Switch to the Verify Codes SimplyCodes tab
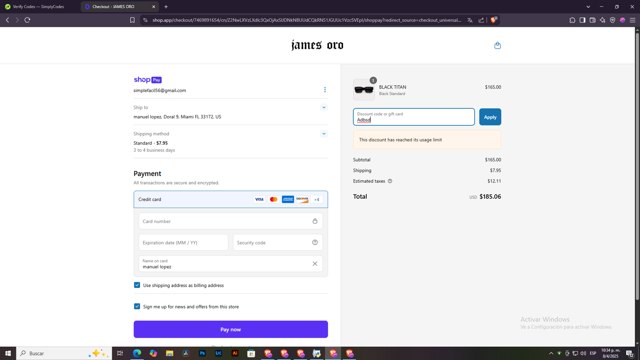Image resolution: width=640 pixels, height=360 pixels. point(39,7)
